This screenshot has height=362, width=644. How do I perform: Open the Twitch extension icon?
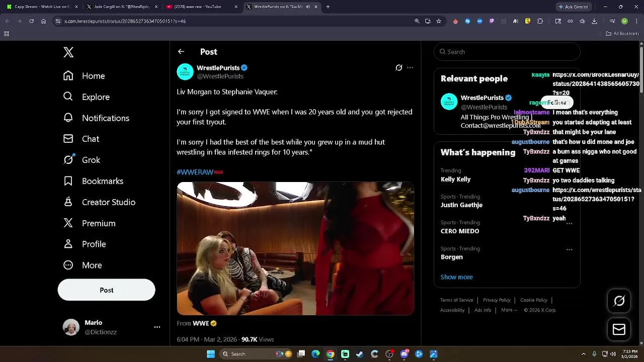pos(492,21)
